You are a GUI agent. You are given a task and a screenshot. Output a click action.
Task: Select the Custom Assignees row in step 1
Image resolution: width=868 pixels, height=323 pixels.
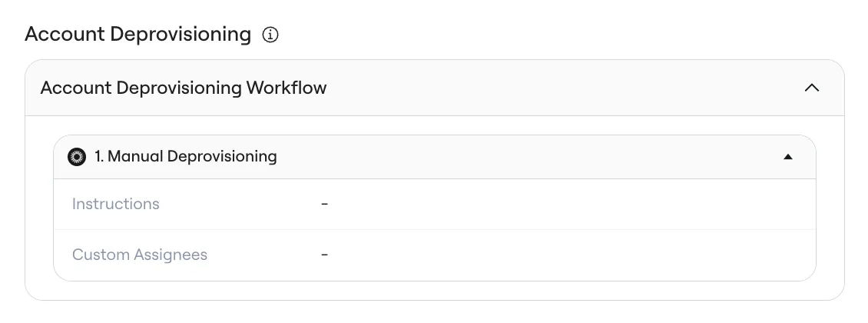point(435,255)
